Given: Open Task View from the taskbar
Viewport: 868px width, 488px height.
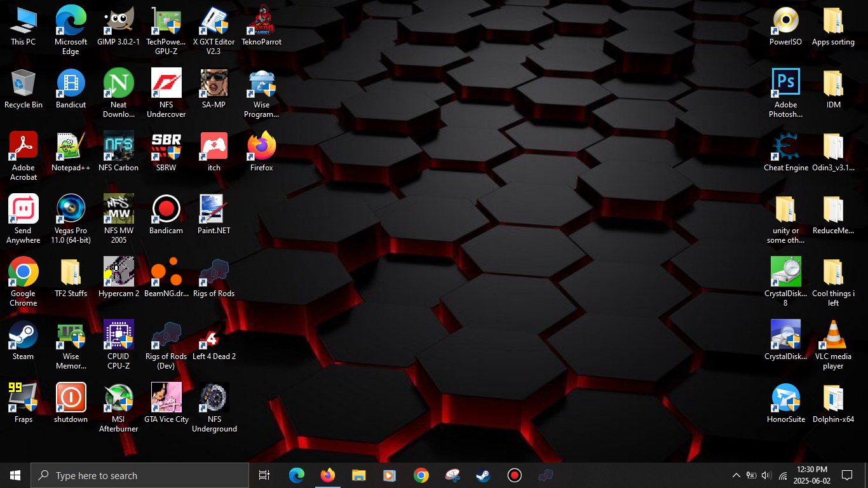Looking at the screenshot, I should click(x=264, y=475).
